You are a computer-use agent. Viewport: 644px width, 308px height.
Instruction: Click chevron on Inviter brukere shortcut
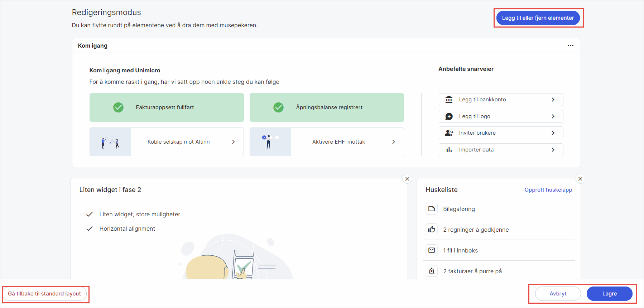click(x=553, y=133)
